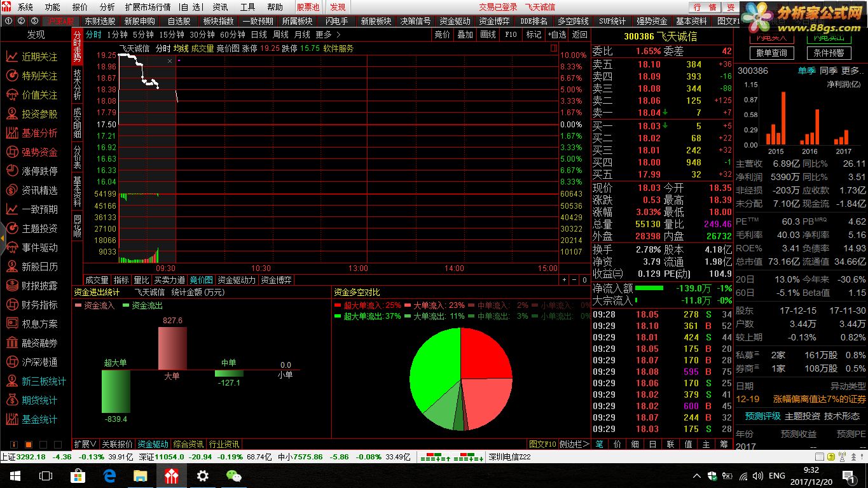Open WeChat from the taskbar

(234, 475)
